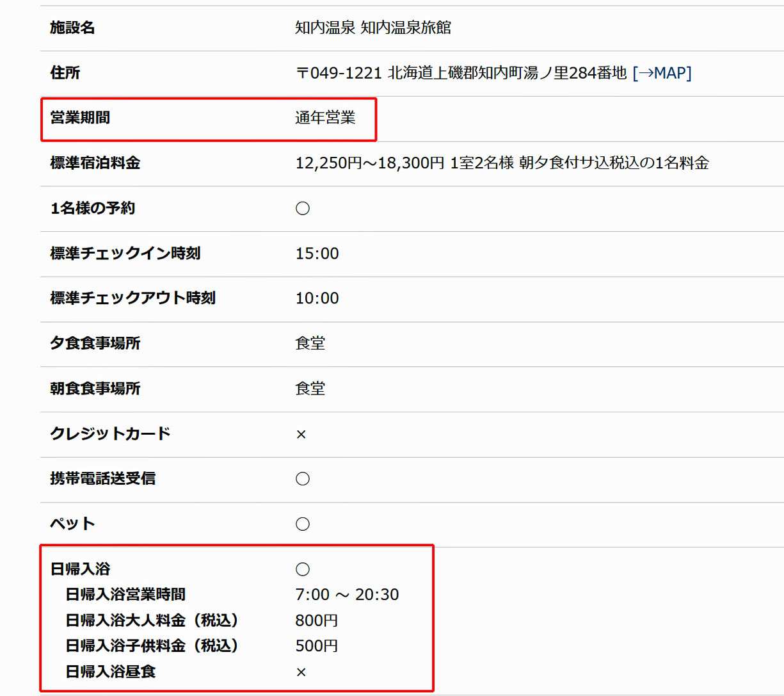Click the circle mark for 携帯電話送受信
Viewport: 784px width, 696px height.
point(303,479)
